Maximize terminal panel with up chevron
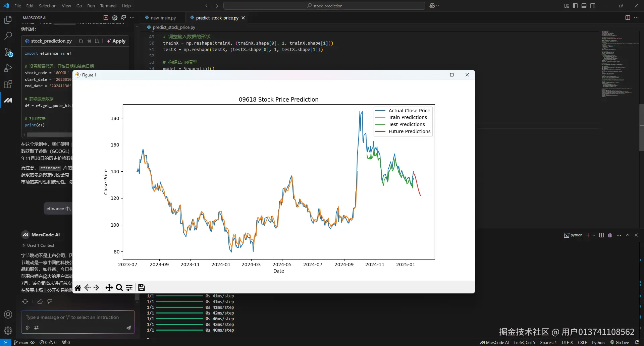This screenshot has height=346, width=644. point(628,235)
